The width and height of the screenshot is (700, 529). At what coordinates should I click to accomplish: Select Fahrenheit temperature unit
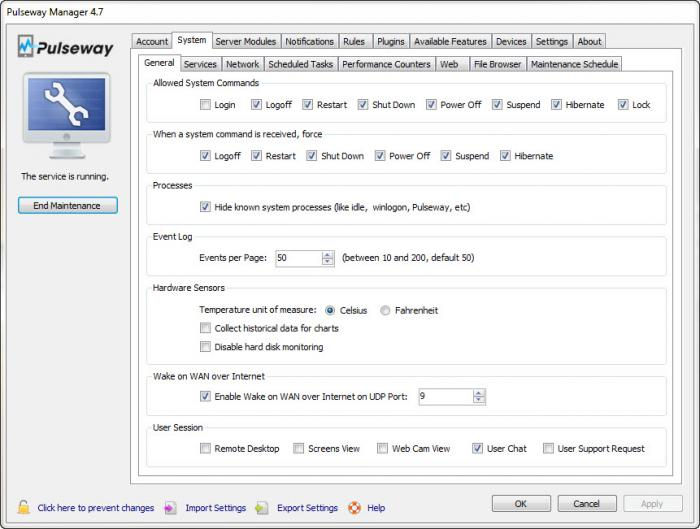coord(385,310)
